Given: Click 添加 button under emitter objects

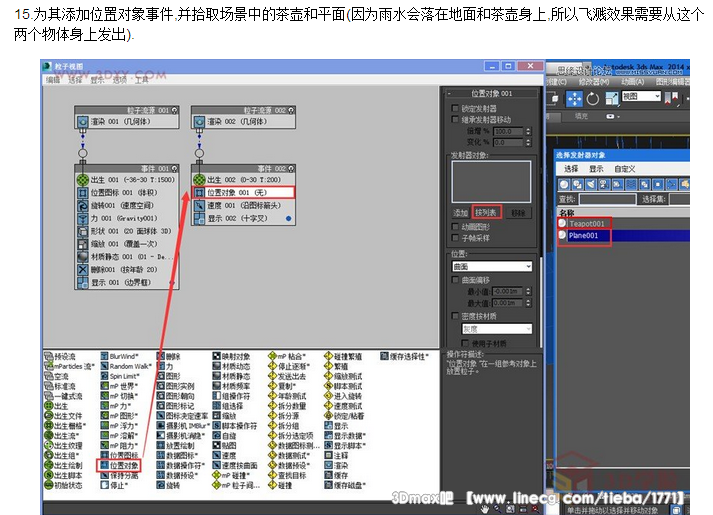Looking at the screenshot, I should [461, 212].
